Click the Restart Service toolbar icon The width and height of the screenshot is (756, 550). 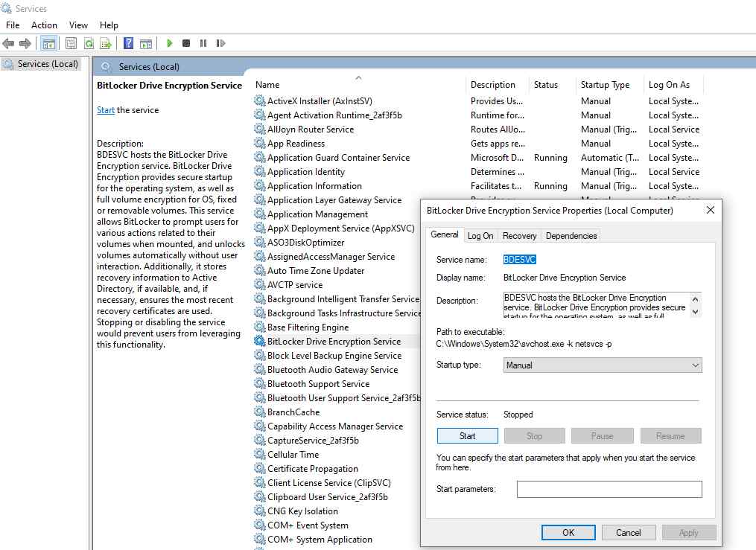[220, 43]
